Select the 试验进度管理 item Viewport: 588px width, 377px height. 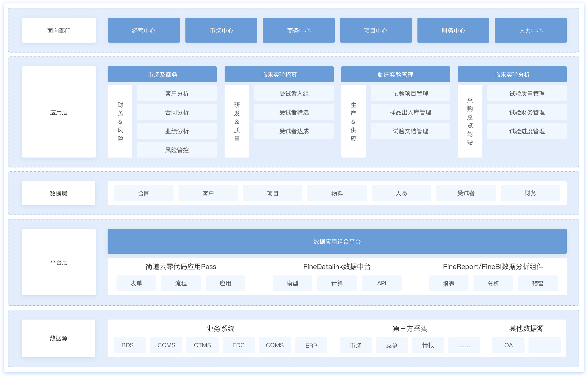(527, 131)
